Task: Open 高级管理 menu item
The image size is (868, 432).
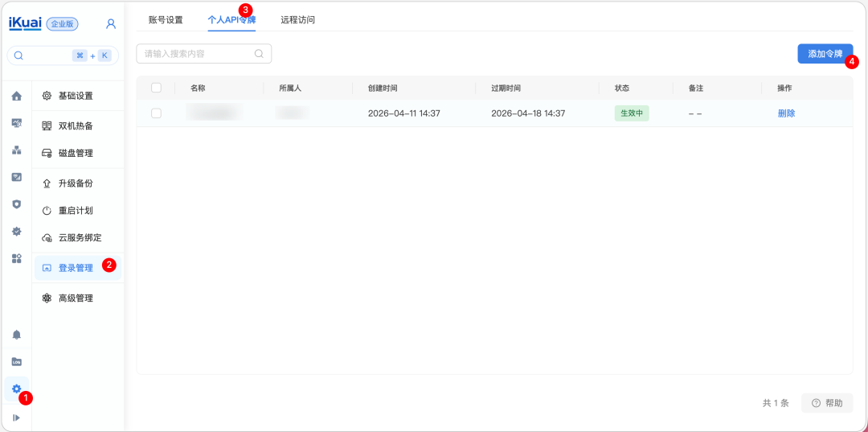Action: coord(78,298)
